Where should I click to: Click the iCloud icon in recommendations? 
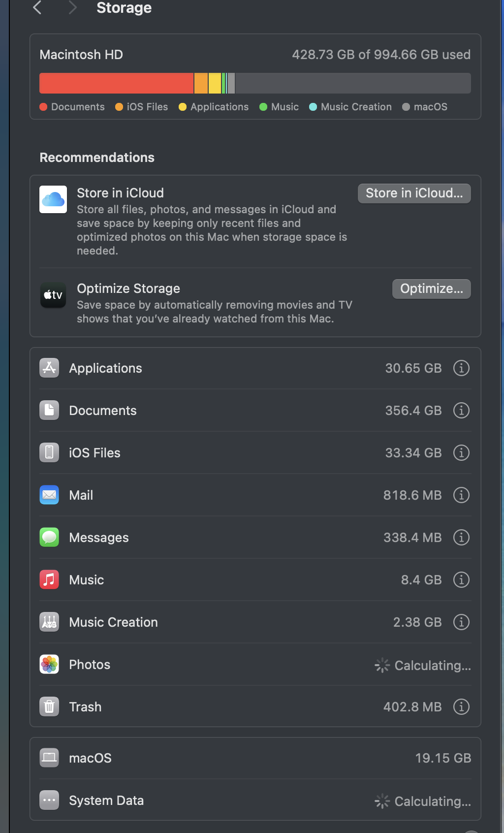(x=53, y=199)
